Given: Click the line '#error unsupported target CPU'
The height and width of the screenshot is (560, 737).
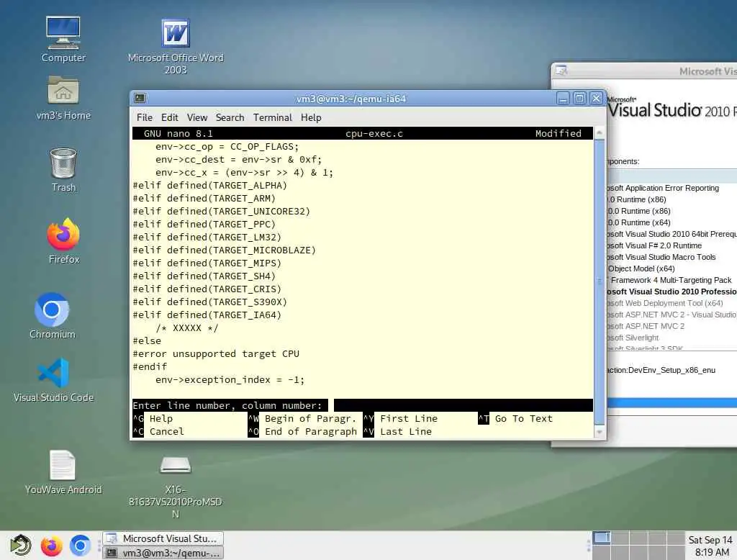Looking at the screenshot, I should point(216,353).
